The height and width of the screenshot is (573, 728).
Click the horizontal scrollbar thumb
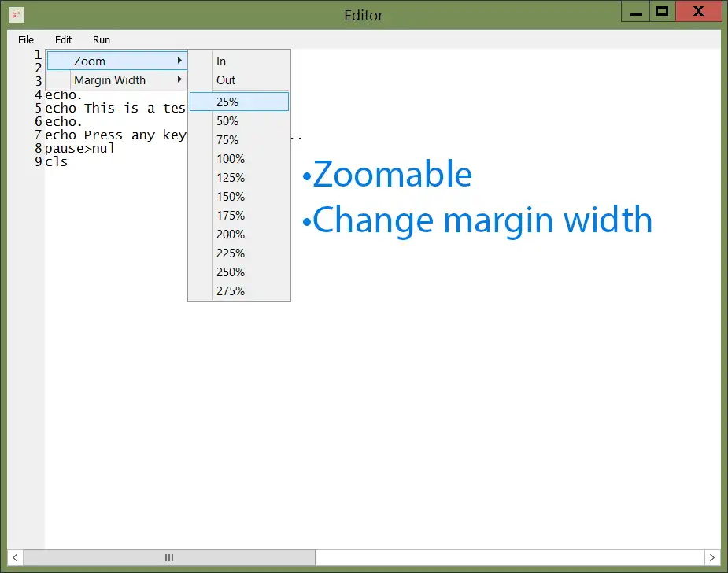(x=169, y=557)
